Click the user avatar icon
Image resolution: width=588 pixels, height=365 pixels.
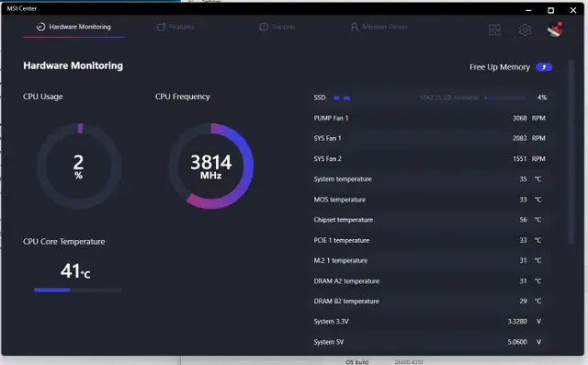click(555, 29)
